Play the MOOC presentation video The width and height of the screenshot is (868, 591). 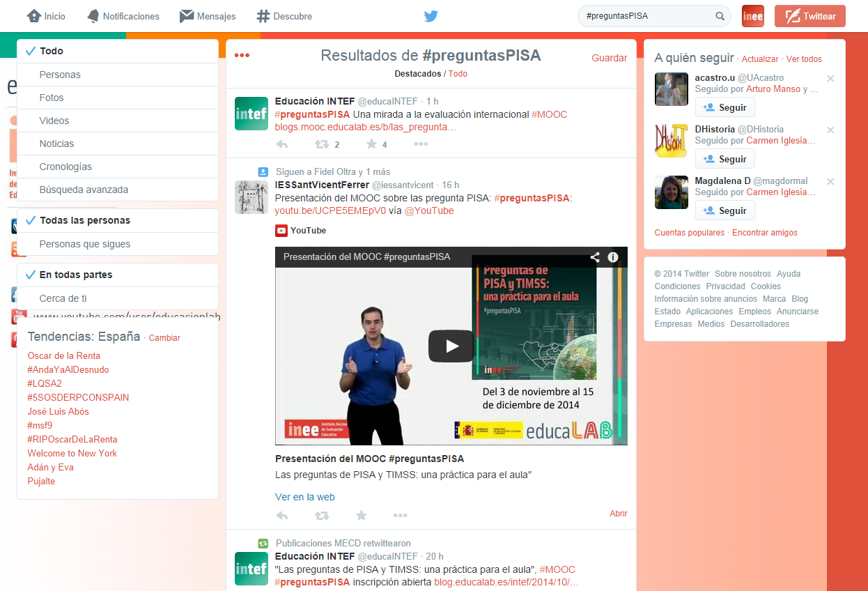[x=451, y=346]
